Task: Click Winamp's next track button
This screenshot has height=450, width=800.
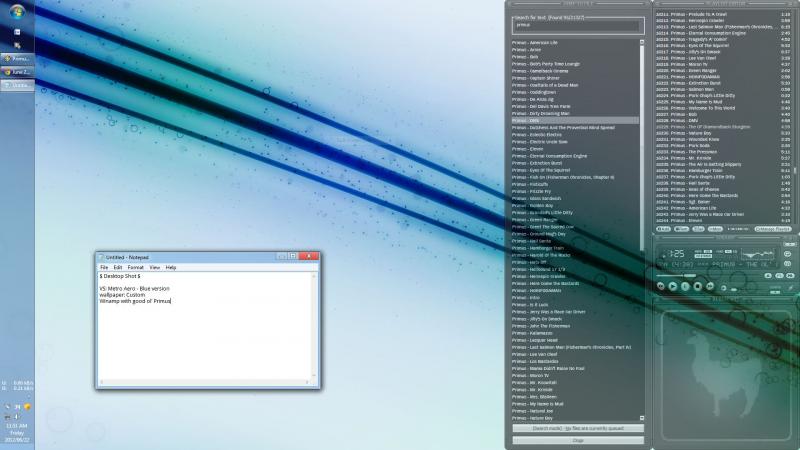Action: point(710,286)
